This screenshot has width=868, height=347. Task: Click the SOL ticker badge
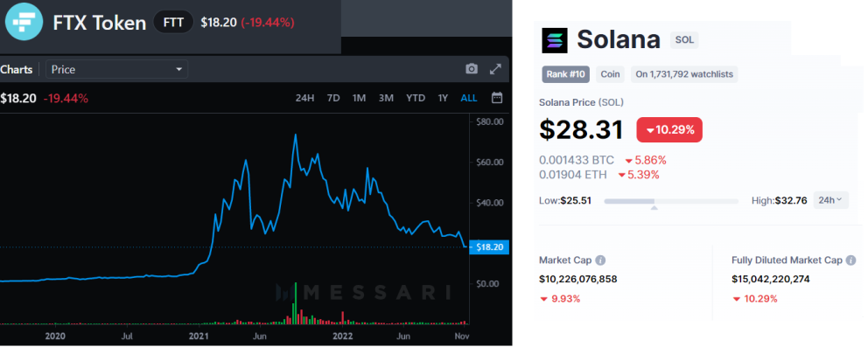(685, 40)
